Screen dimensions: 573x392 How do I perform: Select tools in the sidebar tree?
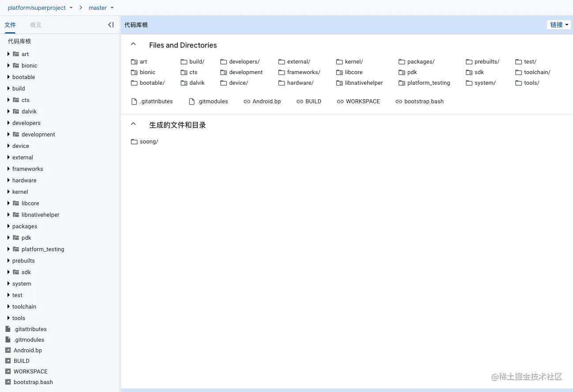click(19, 318)
